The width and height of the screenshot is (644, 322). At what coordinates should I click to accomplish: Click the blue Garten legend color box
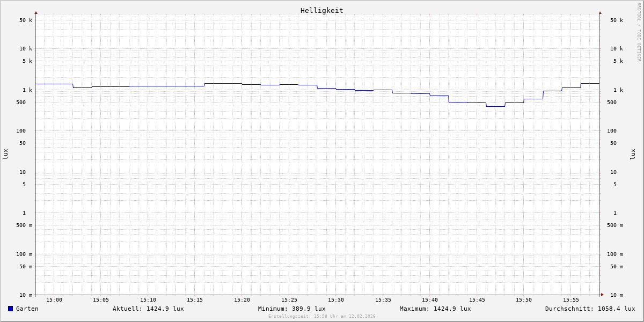[x=10, y=309]
